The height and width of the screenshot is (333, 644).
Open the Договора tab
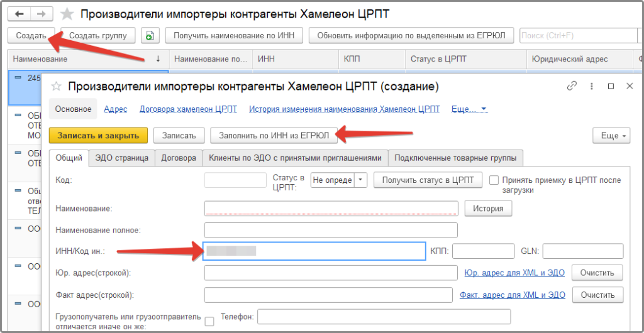[x=179, y=158]
